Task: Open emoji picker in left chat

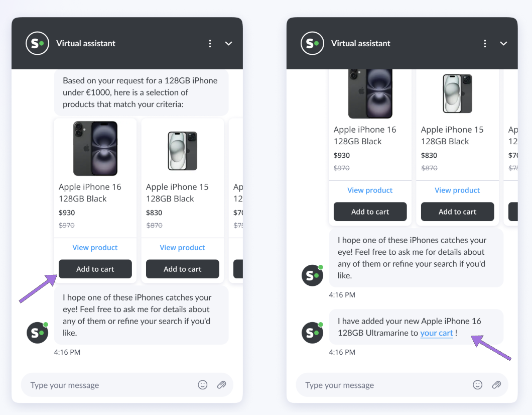Action: (203, 384)
